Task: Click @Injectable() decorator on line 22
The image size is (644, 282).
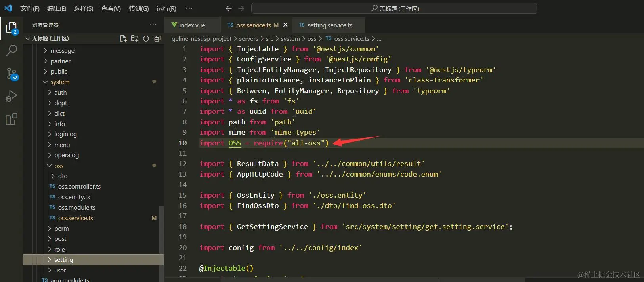Action: [226, 268]
